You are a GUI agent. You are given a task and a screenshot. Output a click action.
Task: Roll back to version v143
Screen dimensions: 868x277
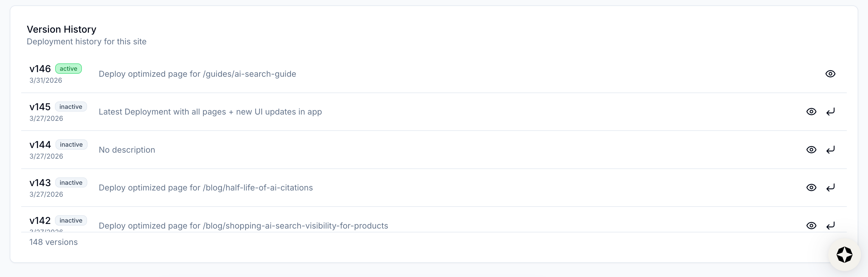pos(830,187)
